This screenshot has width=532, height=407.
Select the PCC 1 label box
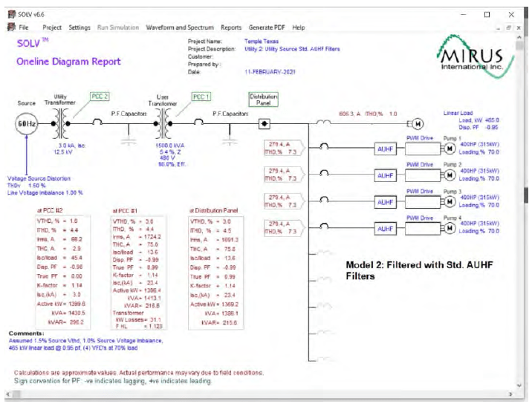pos(201,97)
